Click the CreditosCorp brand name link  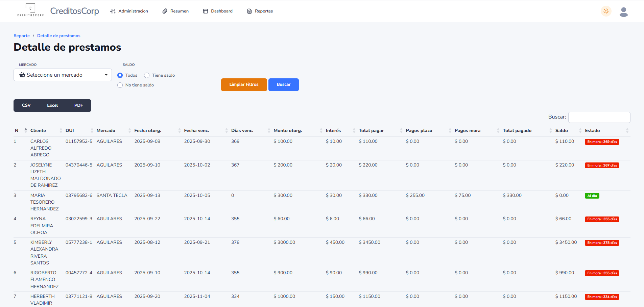pyautogui.click(x=75, y=11)
